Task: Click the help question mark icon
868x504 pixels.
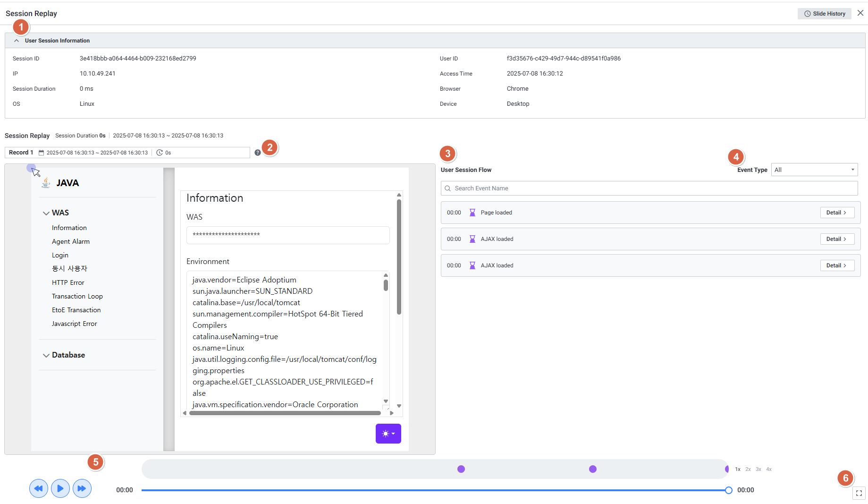Action: point(257,153)
